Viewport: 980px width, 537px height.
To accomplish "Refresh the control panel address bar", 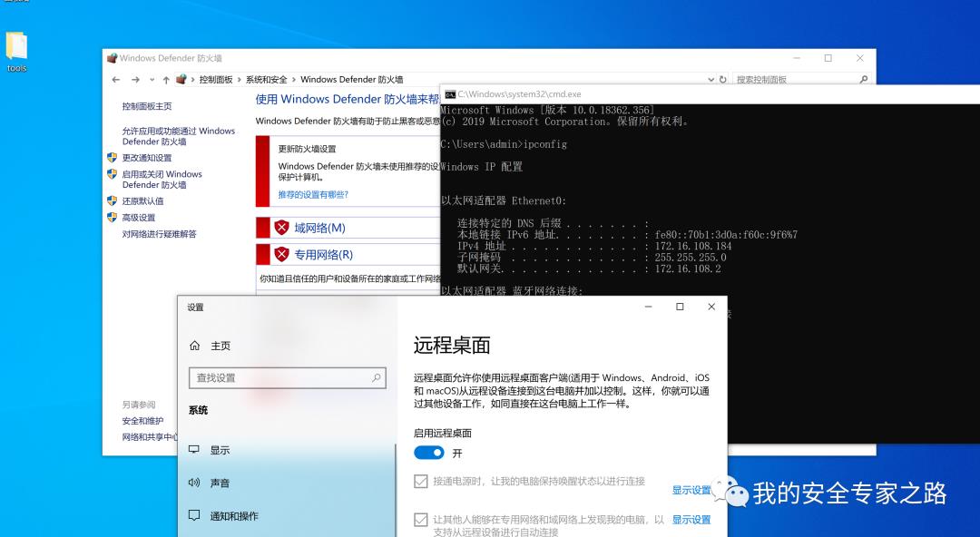I will [x=722, y=80].
